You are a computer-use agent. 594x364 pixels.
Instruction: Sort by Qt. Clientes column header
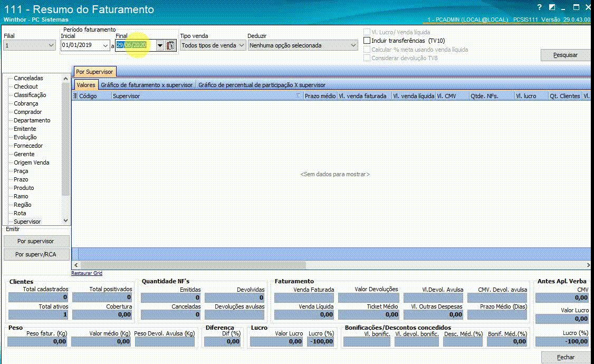coord(565,96)
